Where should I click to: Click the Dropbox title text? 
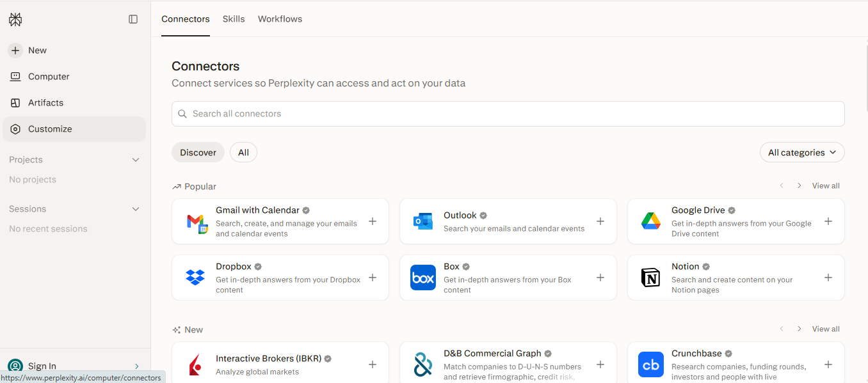(233, 267)
